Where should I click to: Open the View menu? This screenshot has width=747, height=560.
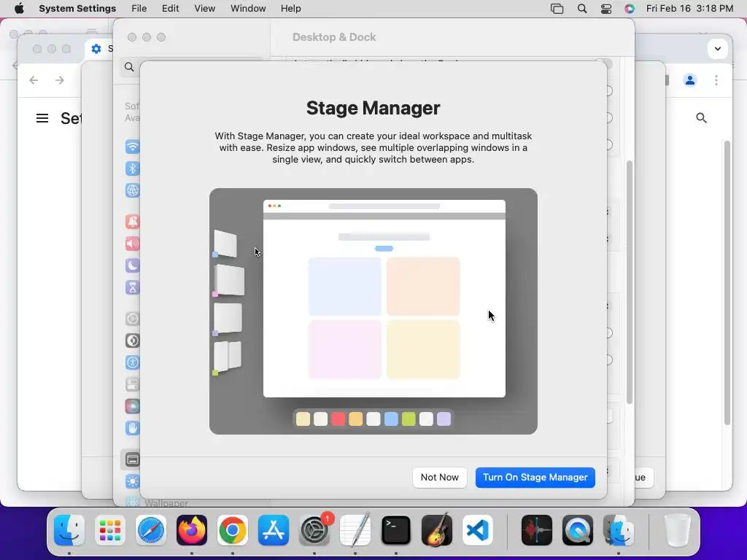pyautogui.click(x=205, y=9)
